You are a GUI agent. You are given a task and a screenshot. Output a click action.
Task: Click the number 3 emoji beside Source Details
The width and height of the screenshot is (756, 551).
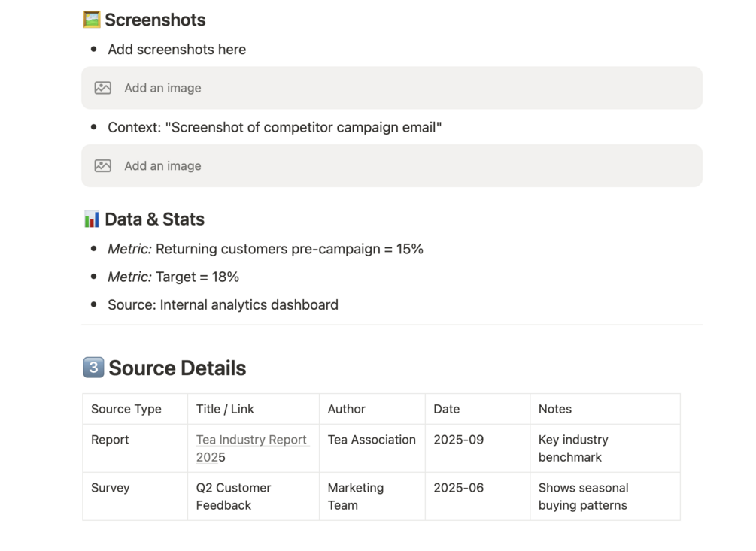pos(93,368)
